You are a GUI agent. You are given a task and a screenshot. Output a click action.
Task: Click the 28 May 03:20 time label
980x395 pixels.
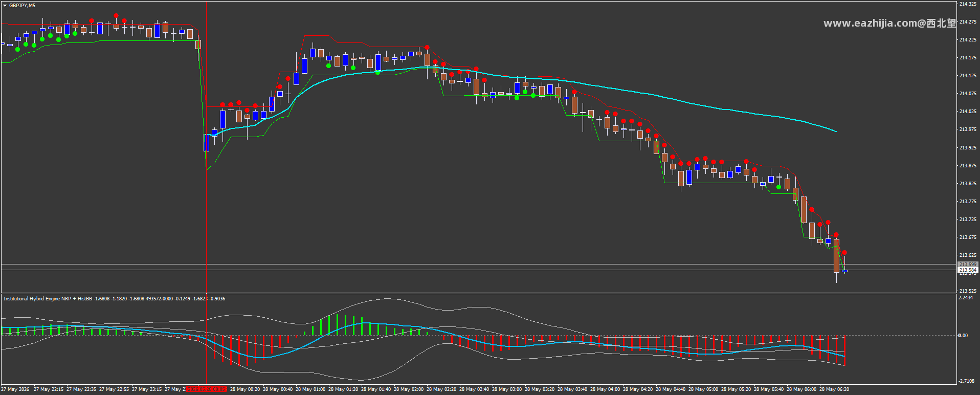pyautogui.click(x=540, y=389)
